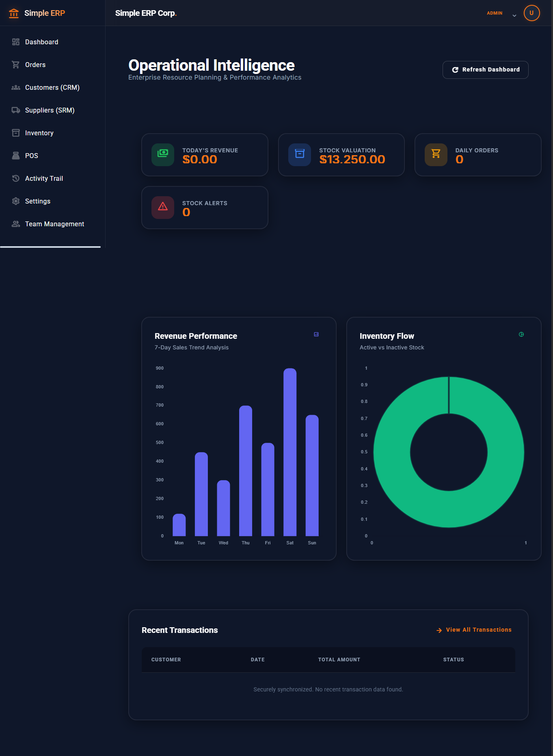This screenshot has height=756, width=553.
Task: Go to Customers (CRM) in sidebar
Action: [x=53, y=87]
